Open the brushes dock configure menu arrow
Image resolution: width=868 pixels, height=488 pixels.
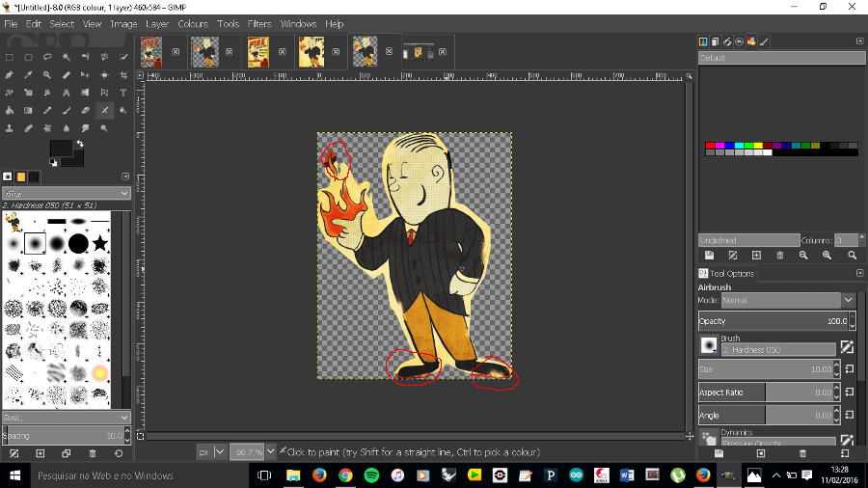(125, 176)
